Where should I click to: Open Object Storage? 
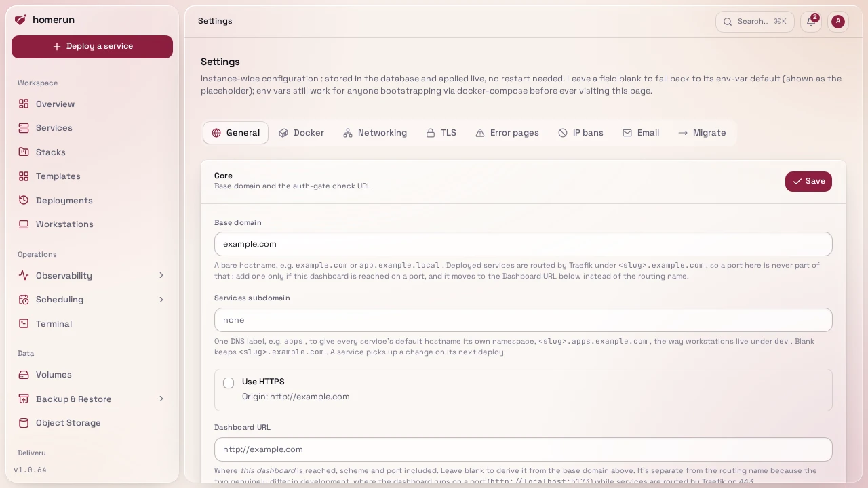[x=92, y=423]
